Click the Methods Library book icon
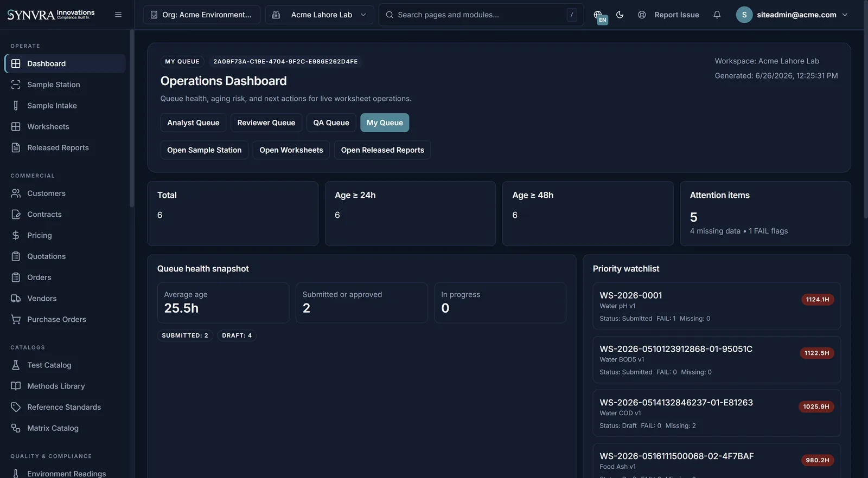 (16, 386)
